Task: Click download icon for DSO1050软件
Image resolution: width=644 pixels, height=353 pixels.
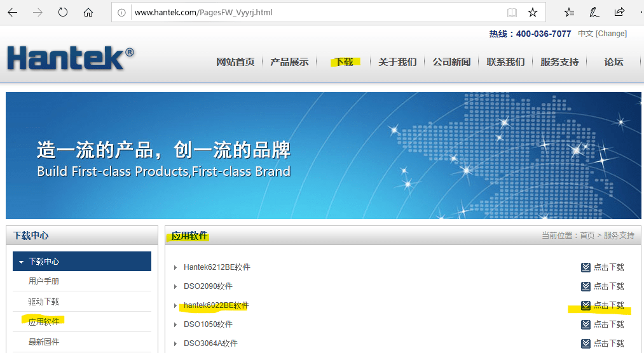Action: [586, 324]
